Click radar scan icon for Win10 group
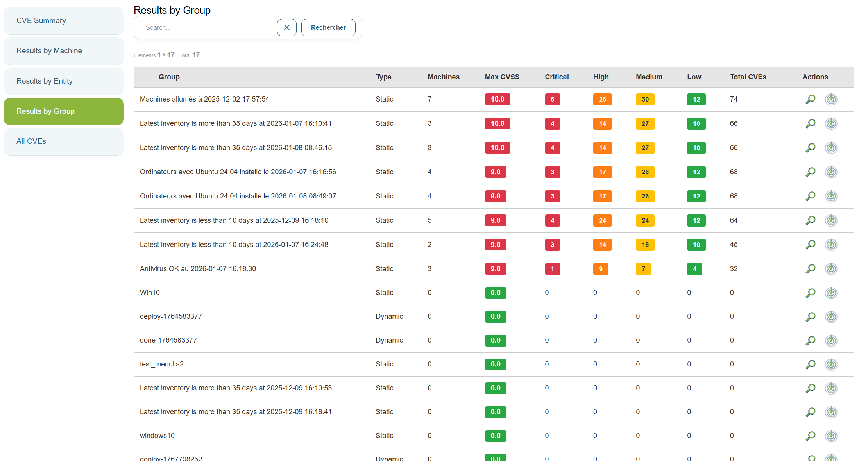 831,293
